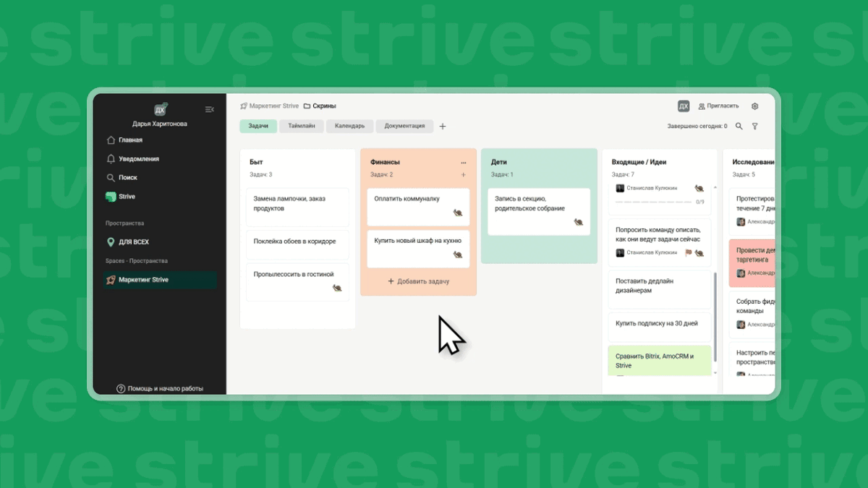Viewport: 868px width, 488px height.
Task: Open board settings via the gear icon
Action: (x=754, y=106)
